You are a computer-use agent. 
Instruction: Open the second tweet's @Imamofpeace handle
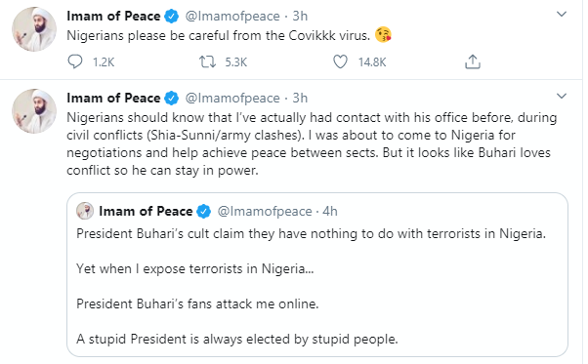click(232, 99)
